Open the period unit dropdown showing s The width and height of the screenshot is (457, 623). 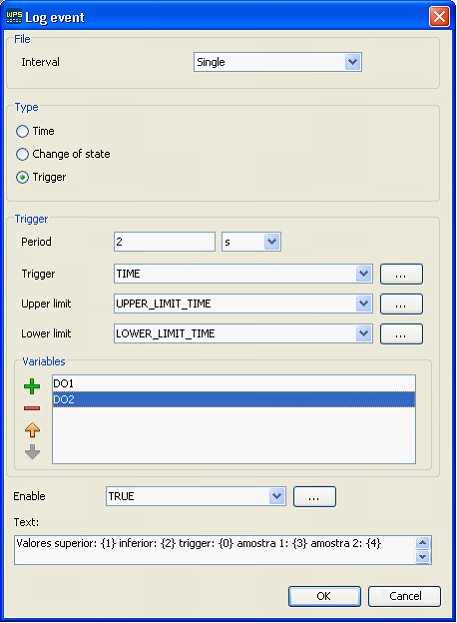[x=272, y=242]
